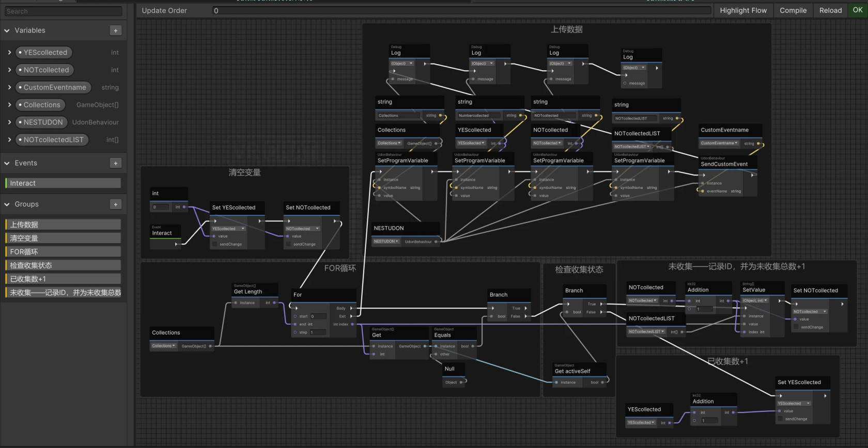Click False flow port on FOR循环 Branch node
Screen dimensions: 868x448
526,316
